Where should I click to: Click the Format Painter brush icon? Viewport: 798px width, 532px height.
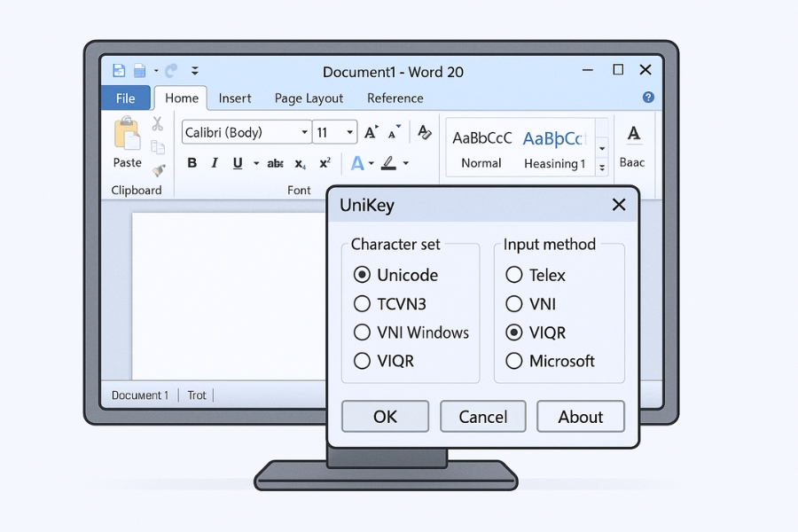pyautogui.click(x=159, y=170)
